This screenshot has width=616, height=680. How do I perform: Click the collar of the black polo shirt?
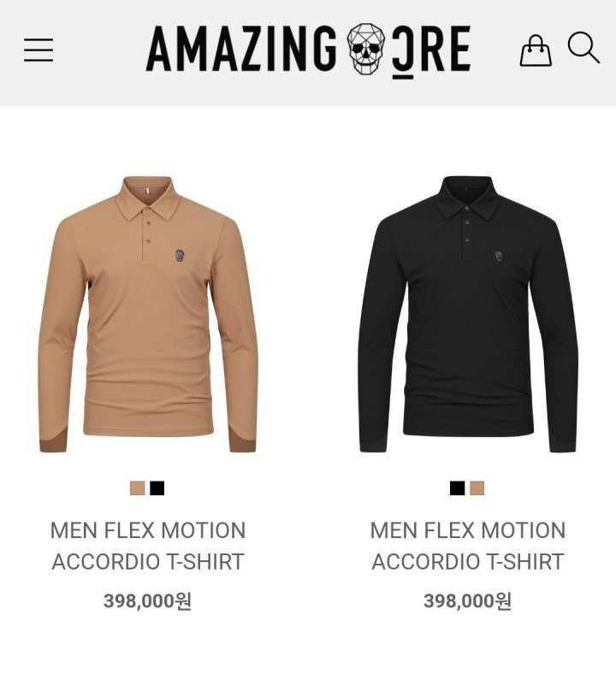click(469, 198)
